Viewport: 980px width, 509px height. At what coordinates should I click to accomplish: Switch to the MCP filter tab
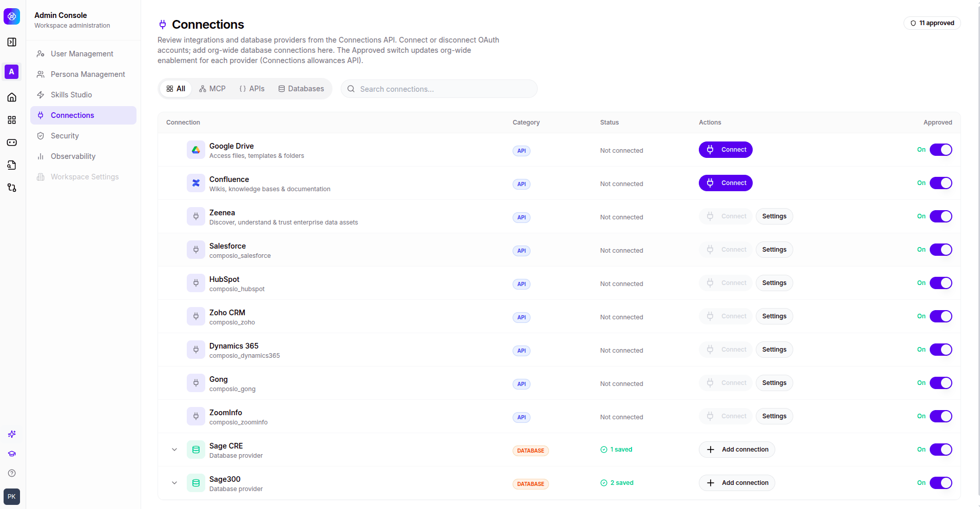(x=212, y=89)
